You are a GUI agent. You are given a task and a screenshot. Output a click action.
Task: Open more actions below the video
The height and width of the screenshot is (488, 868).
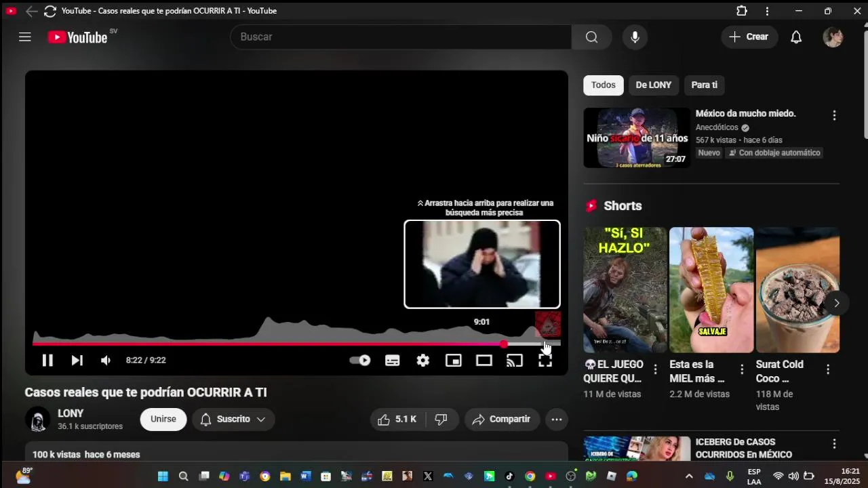click(557, 420)
